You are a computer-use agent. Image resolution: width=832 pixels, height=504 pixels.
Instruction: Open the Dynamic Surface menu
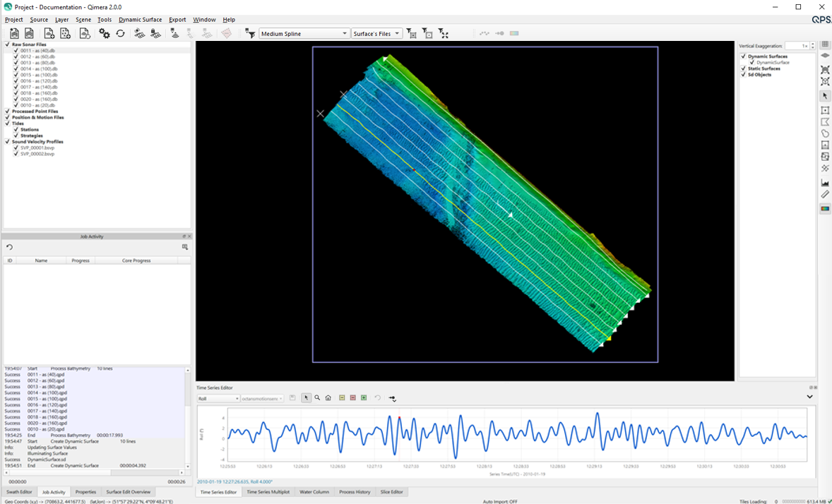click(140, 20)
